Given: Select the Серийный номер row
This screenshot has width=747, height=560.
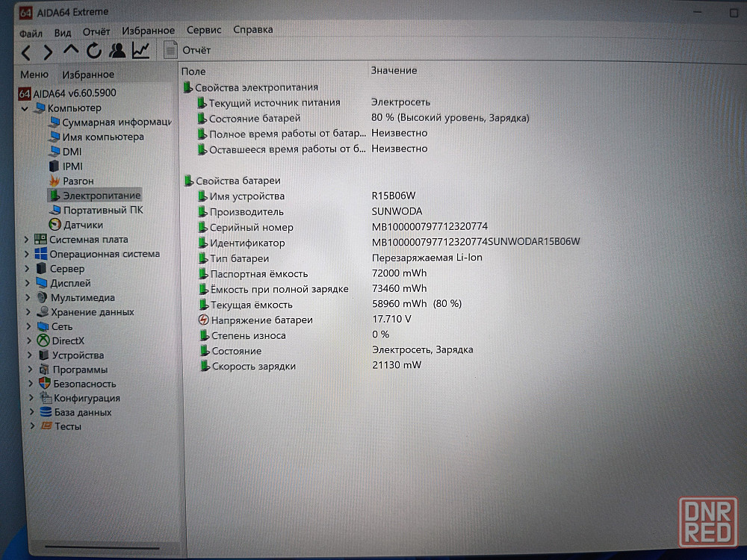Looking at the screenshot, I should coord(343,227).
